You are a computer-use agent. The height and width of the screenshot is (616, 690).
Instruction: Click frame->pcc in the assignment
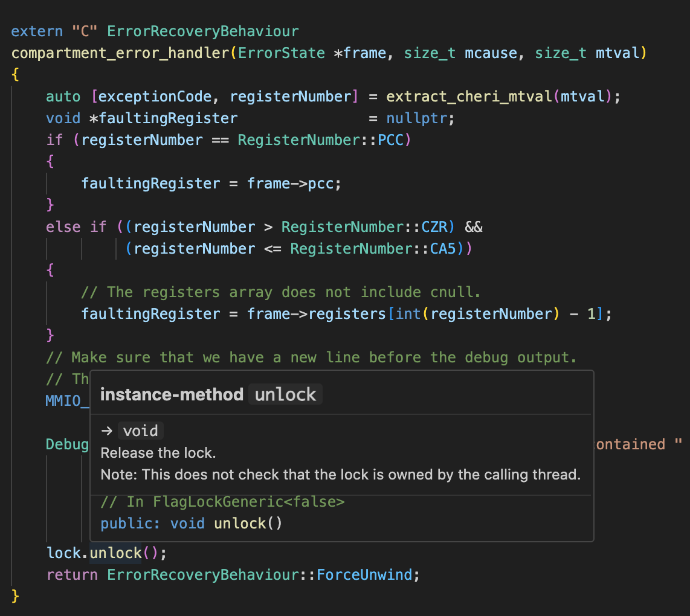(291, 184)
